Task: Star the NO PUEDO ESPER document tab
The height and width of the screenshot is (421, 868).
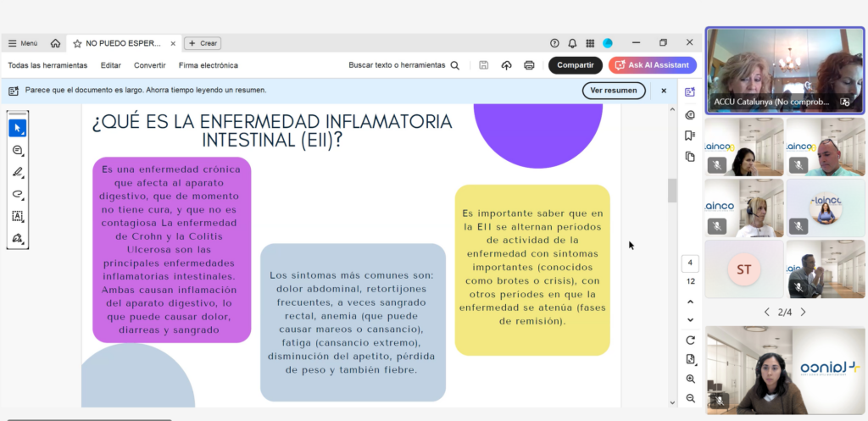Action: [77, 43]
